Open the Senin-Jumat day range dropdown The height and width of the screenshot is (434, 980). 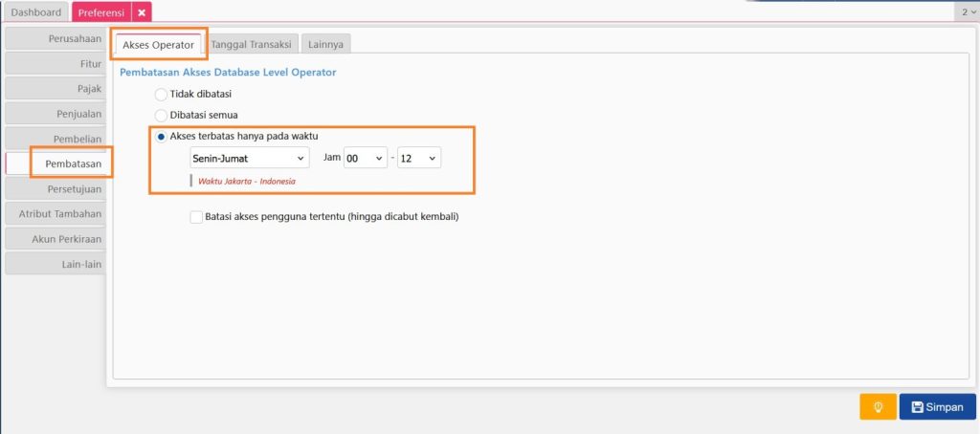(x=249, y=158)
